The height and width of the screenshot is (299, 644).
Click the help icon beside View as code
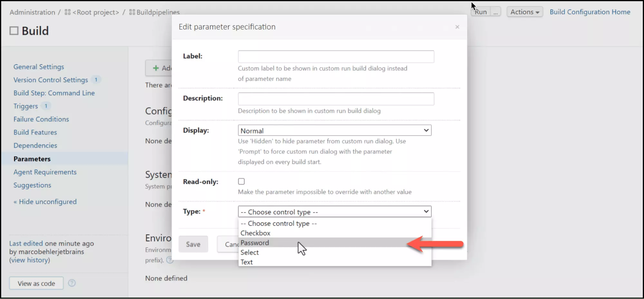tap(72, 283)
